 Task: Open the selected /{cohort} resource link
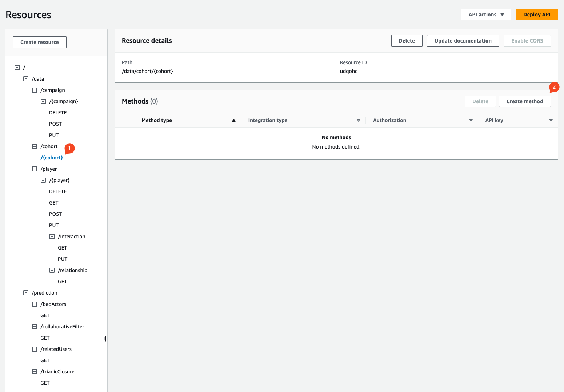tap(52, 158)
